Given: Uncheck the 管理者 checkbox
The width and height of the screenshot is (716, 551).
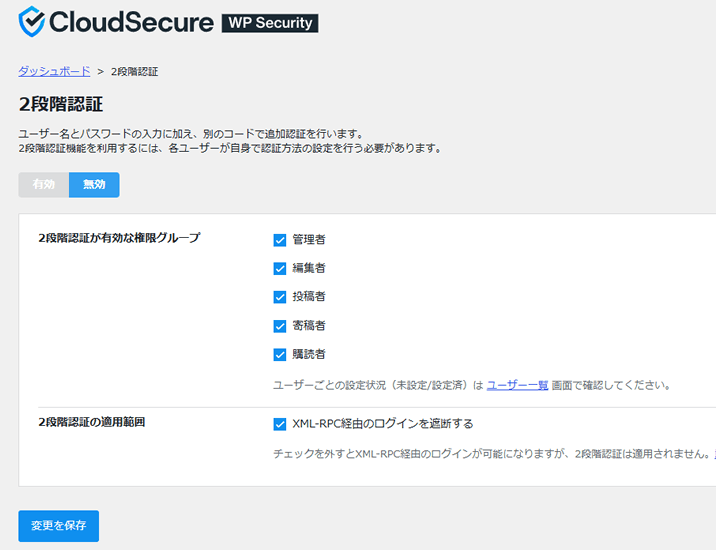Looking at the screenshot, I should coord(279,240).
